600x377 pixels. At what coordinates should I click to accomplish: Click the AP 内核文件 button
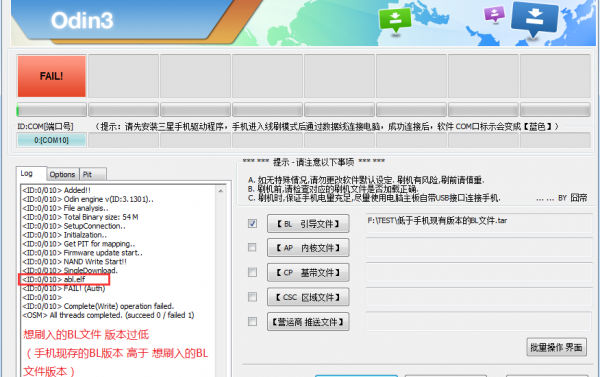tap(308, 248)
